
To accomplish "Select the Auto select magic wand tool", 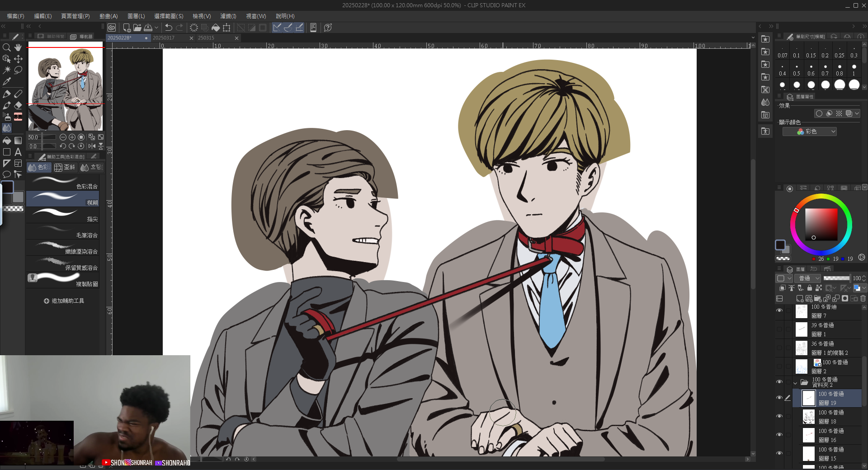I will (x=7, y=70).
